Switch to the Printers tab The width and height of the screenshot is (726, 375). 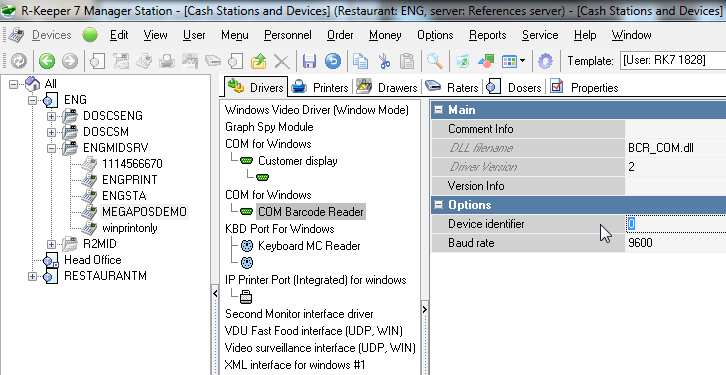(320, 87)
